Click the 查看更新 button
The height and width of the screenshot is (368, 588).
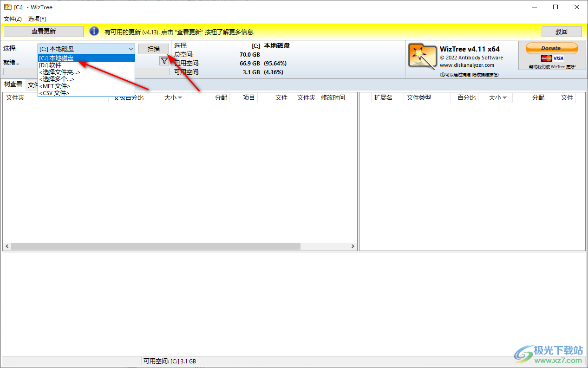click(44, 32)
